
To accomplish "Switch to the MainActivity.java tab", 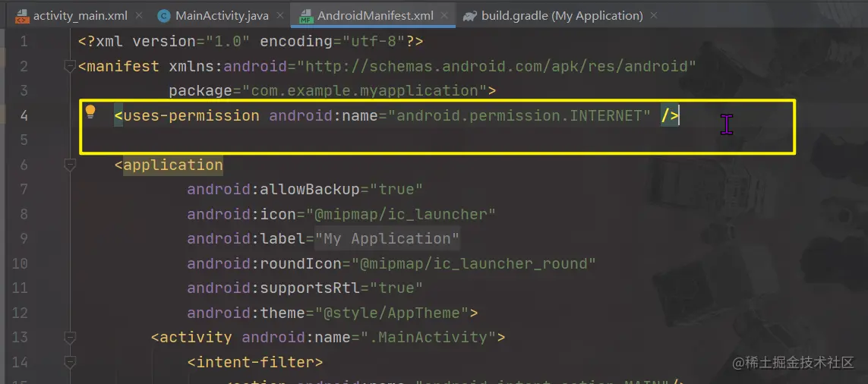I will (221, 15).
